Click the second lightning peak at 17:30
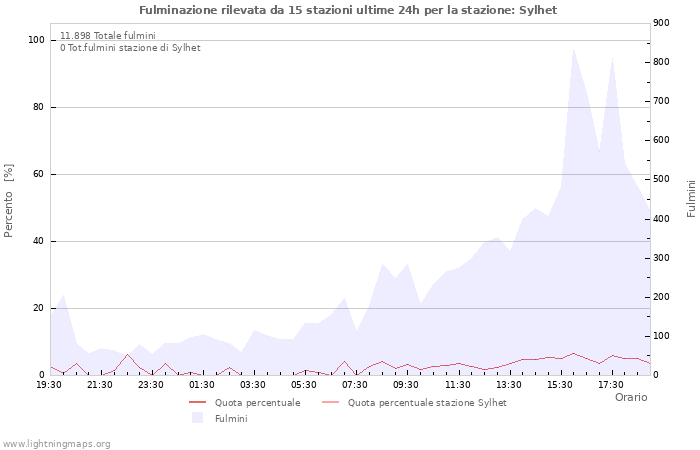Viewport: 700px width, 450px height. (612, 58)
